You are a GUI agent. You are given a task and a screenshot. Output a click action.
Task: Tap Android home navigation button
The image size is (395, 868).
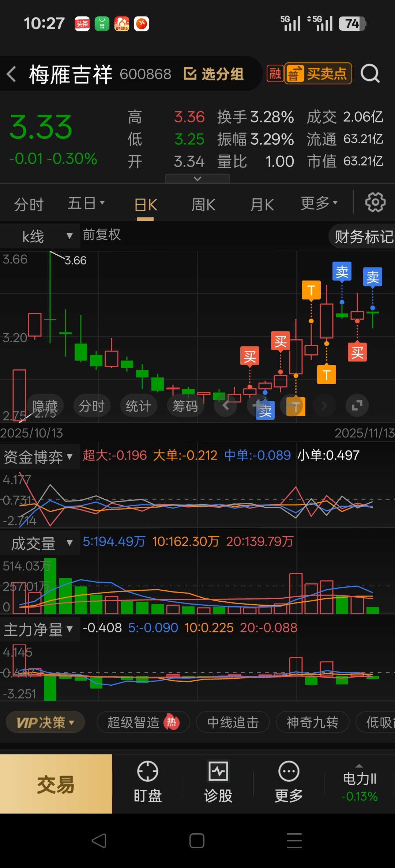pos(197,841)
